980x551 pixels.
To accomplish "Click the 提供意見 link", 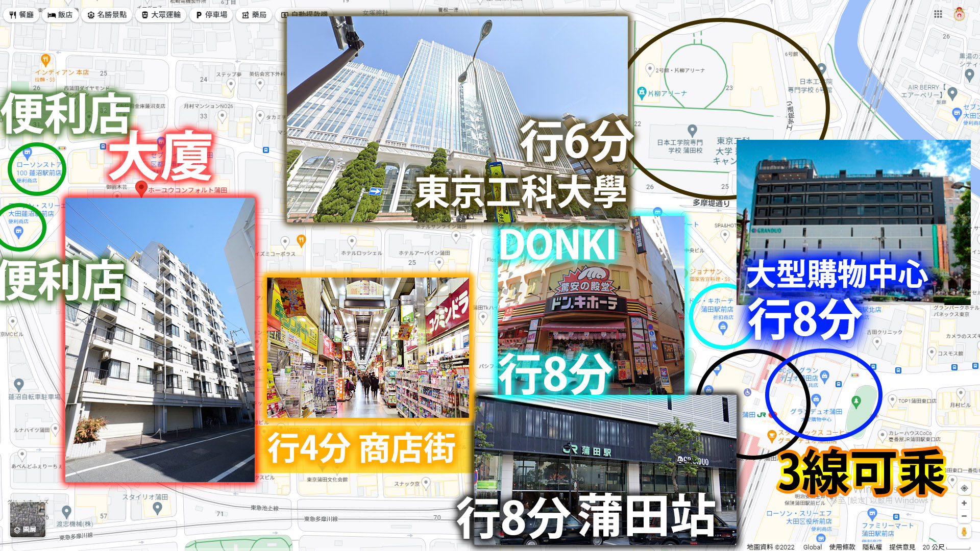I will 902,547.
